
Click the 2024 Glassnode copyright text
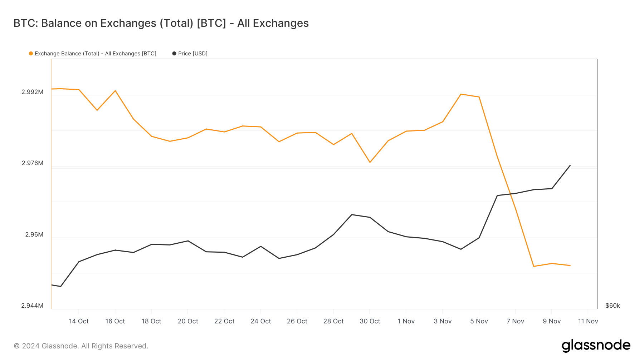click(x=81, y=346)
